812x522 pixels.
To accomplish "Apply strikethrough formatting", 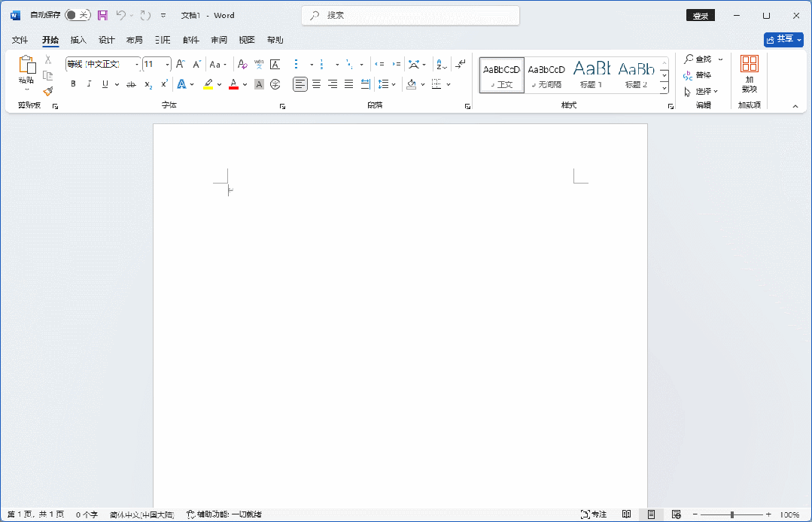I will (x=132, y=84).
